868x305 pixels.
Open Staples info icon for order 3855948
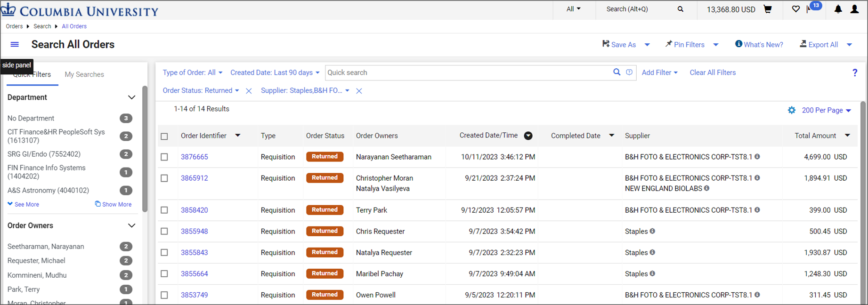pos(652,231)
